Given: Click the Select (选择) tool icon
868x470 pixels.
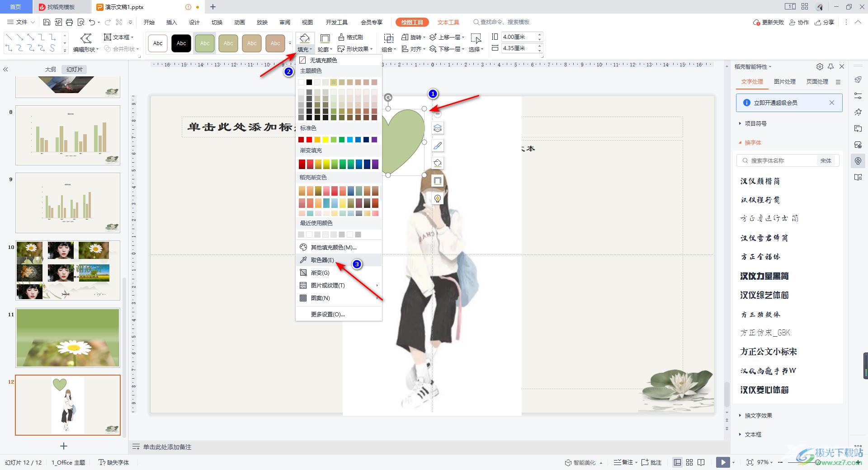Looking at the screenshot, I should pos(476,38).
